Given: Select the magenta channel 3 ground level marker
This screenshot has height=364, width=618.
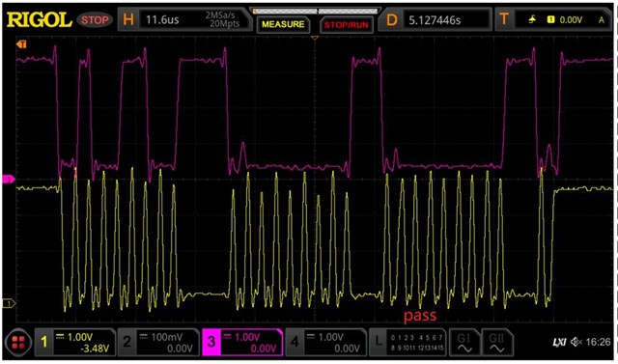Looking at the screenshot, I should pyautogui.click(x=9, y=180).
